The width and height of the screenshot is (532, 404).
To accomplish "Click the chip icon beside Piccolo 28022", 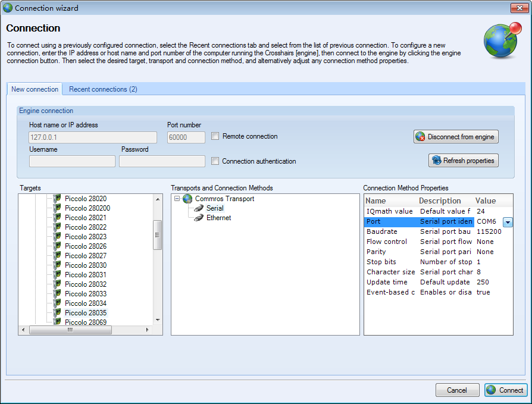I will tap(57, 227).
